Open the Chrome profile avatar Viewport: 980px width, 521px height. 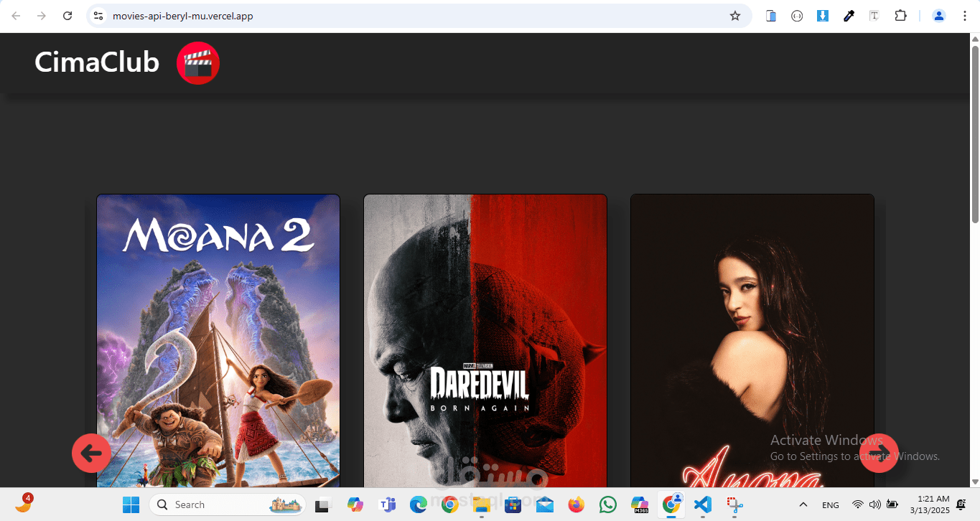(x=938, y=16)
